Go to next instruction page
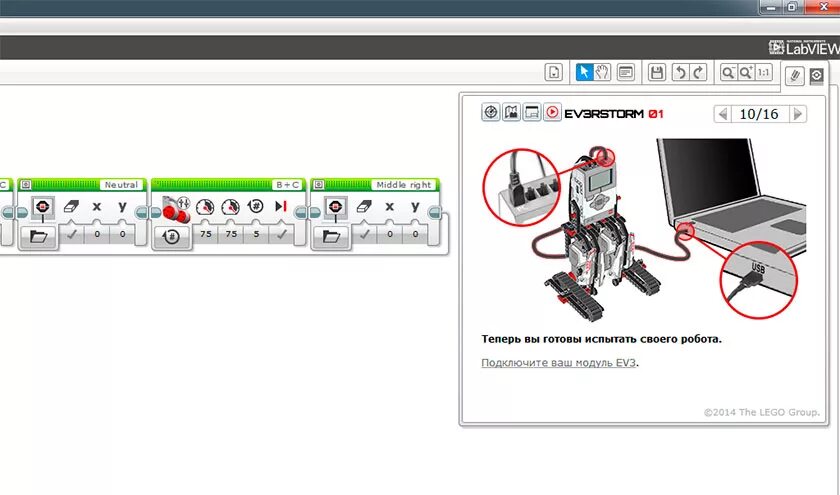The height and width of the screenshot is (495, 840). coord(798,114)
